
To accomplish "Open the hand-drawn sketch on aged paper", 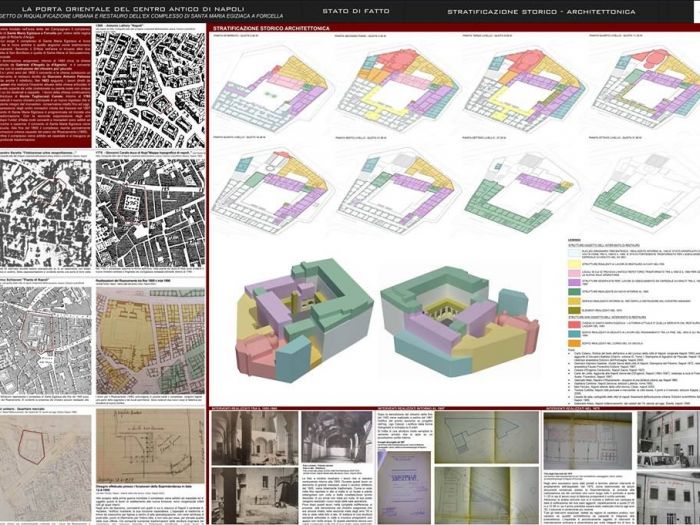I will (x=150, y=446).
